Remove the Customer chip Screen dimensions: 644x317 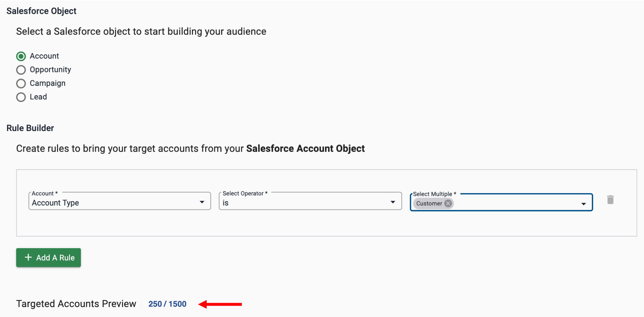pyautogui.click(x=448, y=203)
